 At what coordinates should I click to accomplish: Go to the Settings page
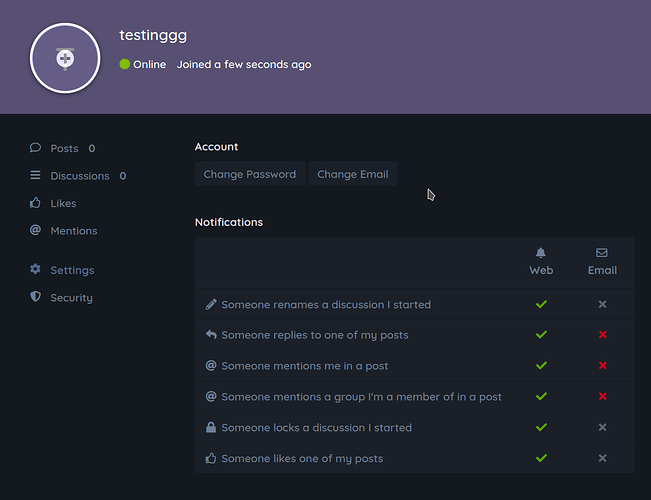62,270
